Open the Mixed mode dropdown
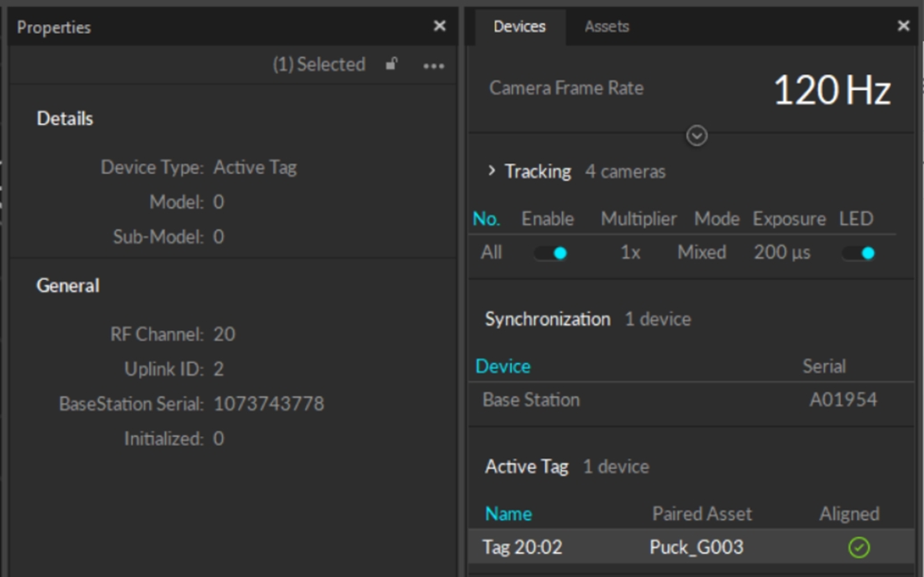The width and height of the screenshot is (924, 577). pyautogui.click(x=701, y=253)
